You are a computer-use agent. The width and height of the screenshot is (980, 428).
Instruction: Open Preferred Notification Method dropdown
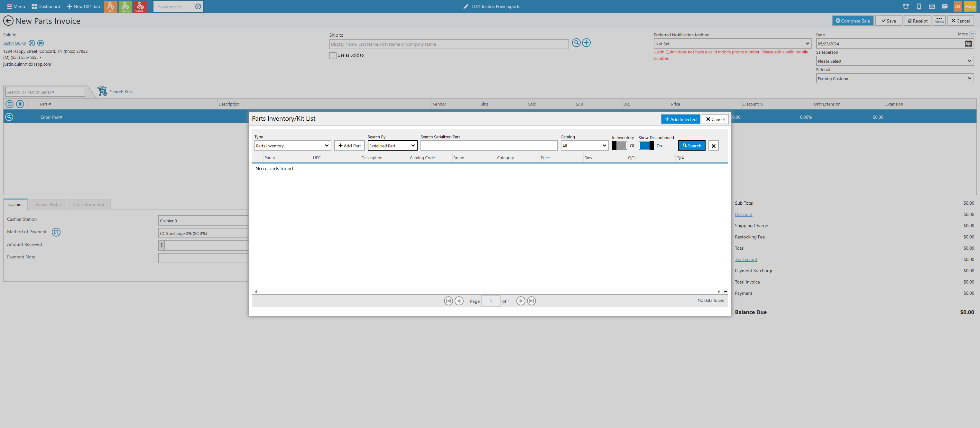732,44
